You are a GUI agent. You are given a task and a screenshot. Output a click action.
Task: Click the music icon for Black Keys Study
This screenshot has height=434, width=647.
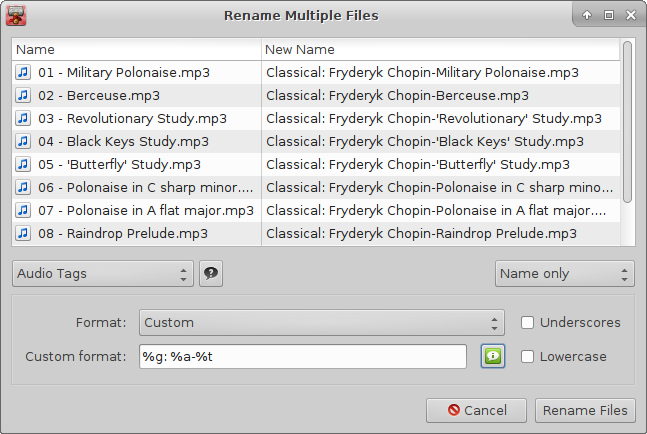pyautogui.click(x=23, y=141)
